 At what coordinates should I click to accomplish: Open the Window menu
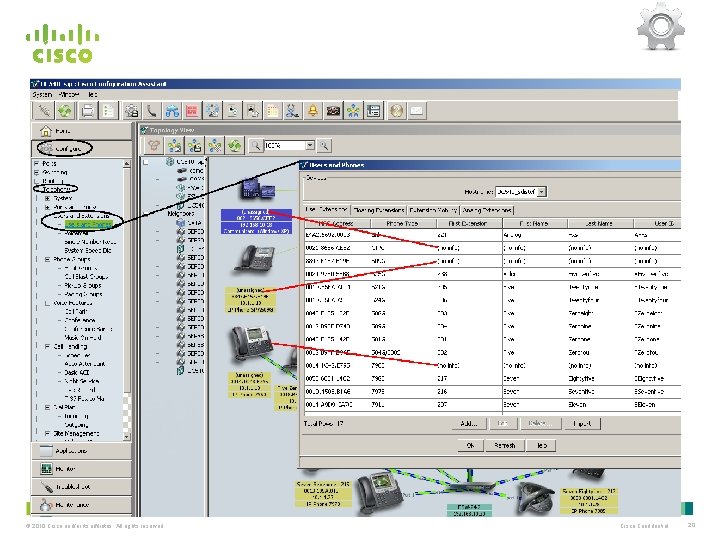coord(69,94)
